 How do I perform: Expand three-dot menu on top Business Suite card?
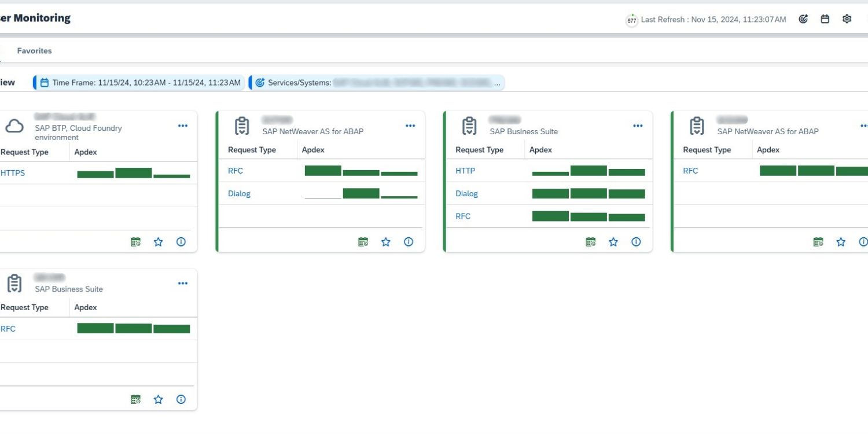(638, 126)
